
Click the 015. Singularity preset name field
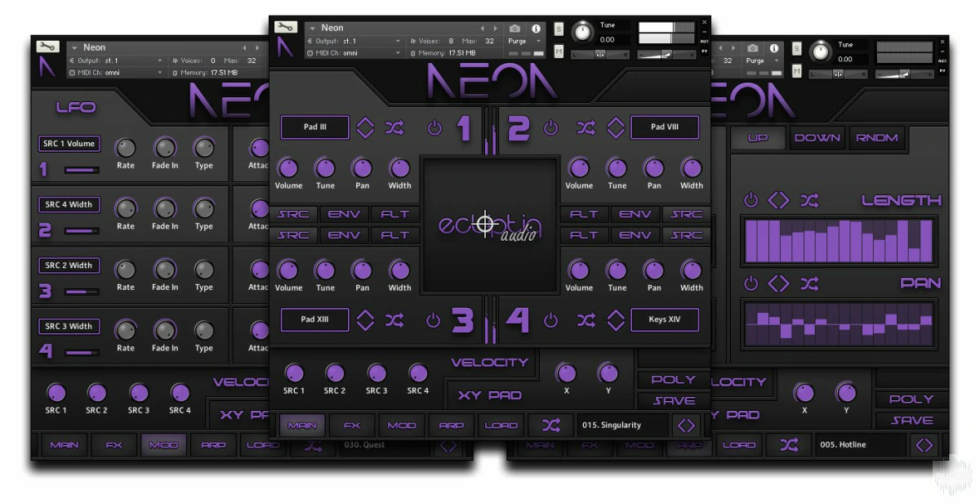pyautogui.click(x=622, y=426)
